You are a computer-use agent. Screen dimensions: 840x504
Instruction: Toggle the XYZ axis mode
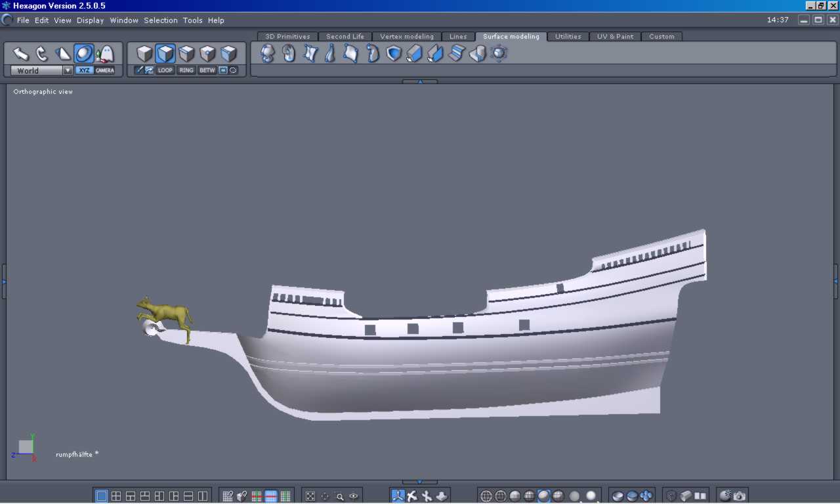pyautogui.click(x=84, y=70)
